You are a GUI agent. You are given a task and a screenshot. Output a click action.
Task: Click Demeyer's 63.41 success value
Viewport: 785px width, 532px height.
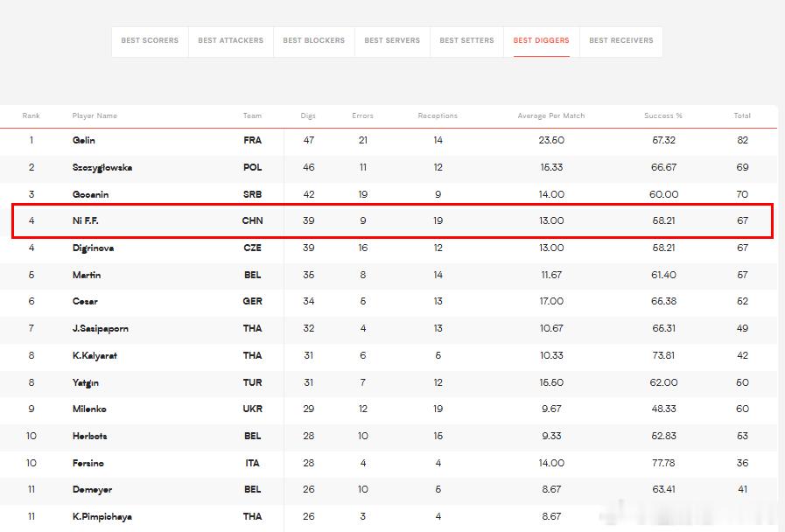[x=663, y=489]
